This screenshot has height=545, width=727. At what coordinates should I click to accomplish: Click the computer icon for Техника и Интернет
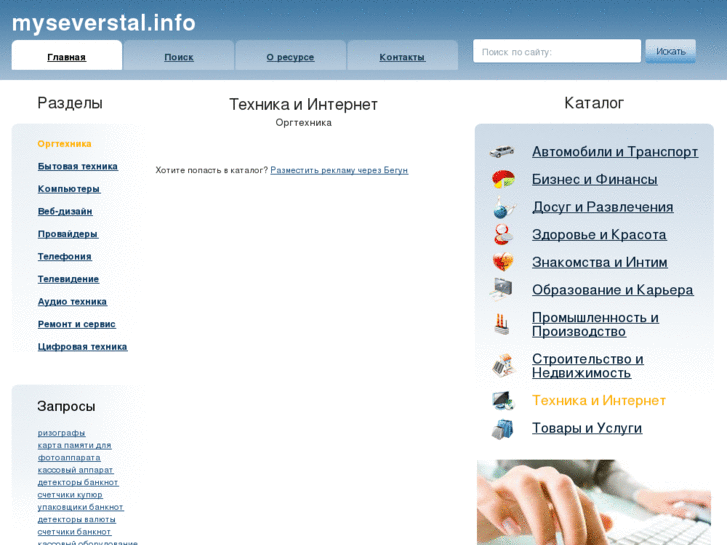(503, 400)
